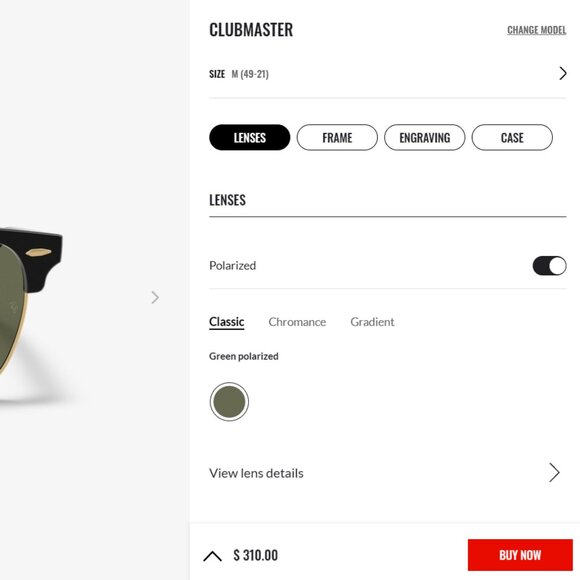The width and height of the screenshot is (580, 580).
Task: Expand price summary caret arrow
Action: tap(213, 556)
